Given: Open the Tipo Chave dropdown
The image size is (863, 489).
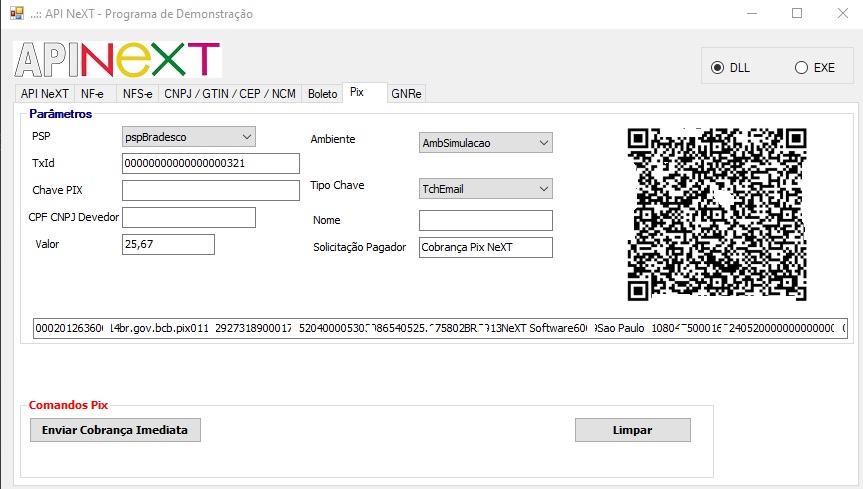Looking at the screenshot, I should (485, 188).
